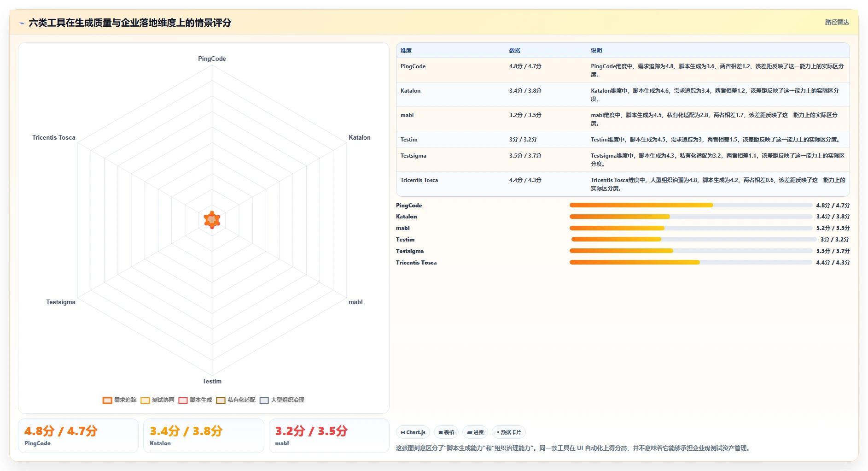Screen dimensions: 868x471
Task: Click the Testim axis label on the radar
Action: click(212, 381)
